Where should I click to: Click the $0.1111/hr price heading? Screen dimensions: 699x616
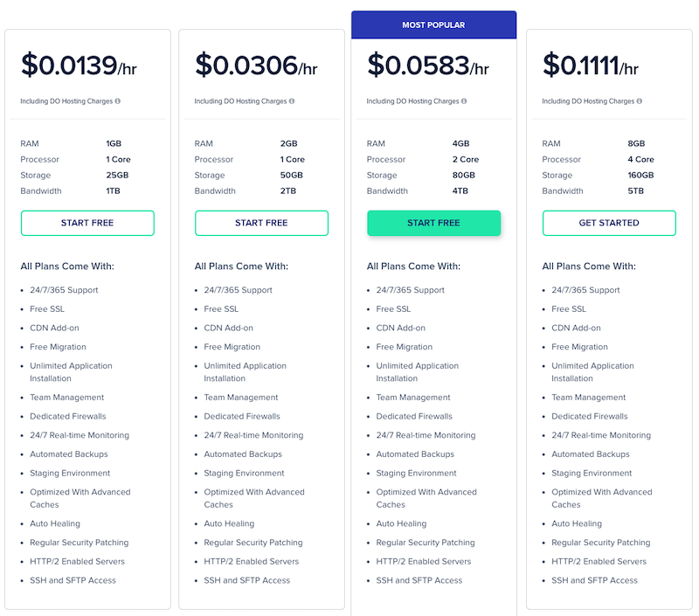591,66
